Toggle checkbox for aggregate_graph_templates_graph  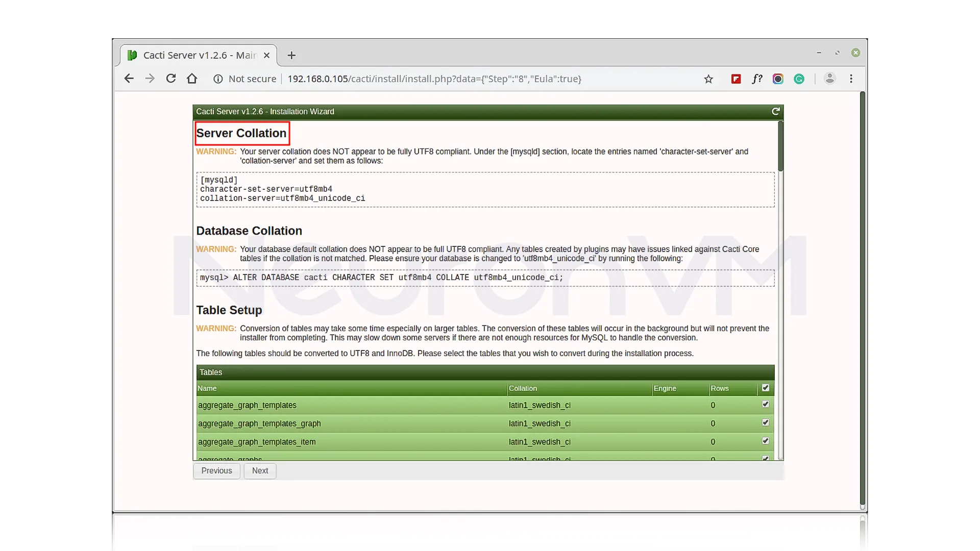point(766,422)
